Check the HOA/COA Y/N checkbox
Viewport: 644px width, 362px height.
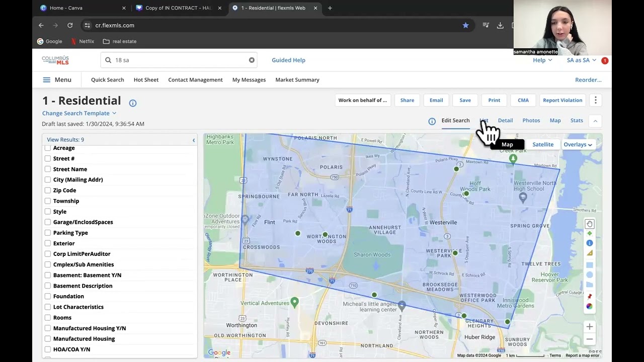pyautogui.click(x=48, y=349)
